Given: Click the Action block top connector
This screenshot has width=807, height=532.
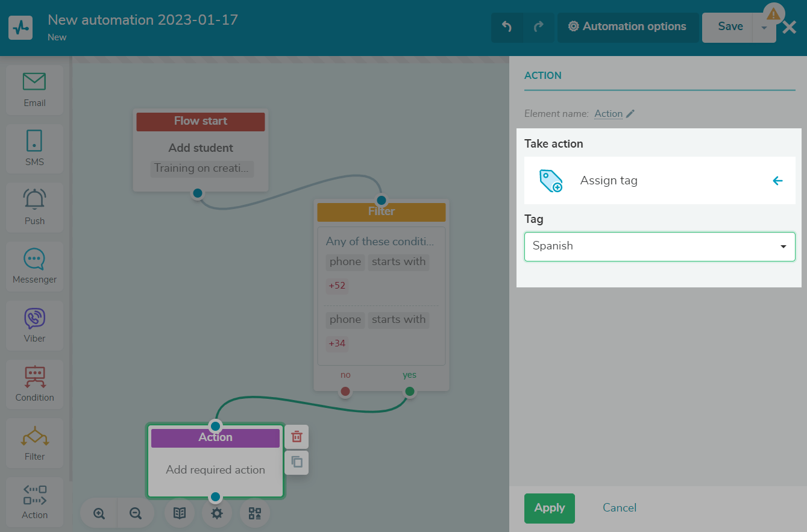Looking at the screenshot, I should (215, 427).
